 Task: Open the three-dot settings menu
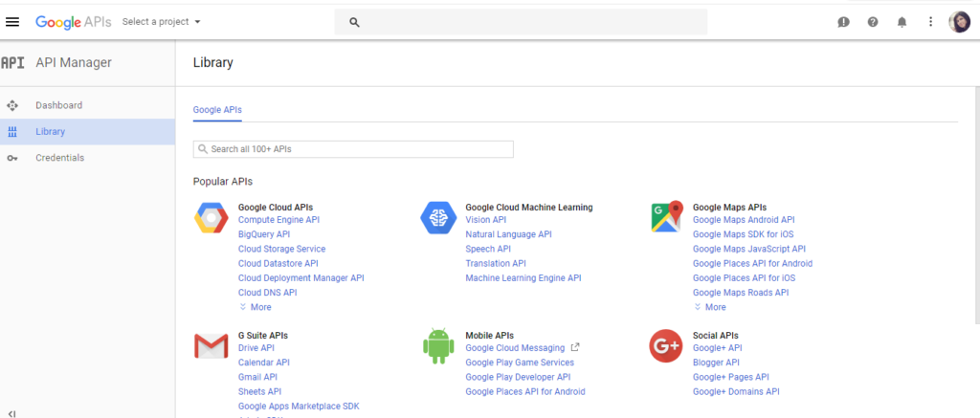tap(930, 22)
